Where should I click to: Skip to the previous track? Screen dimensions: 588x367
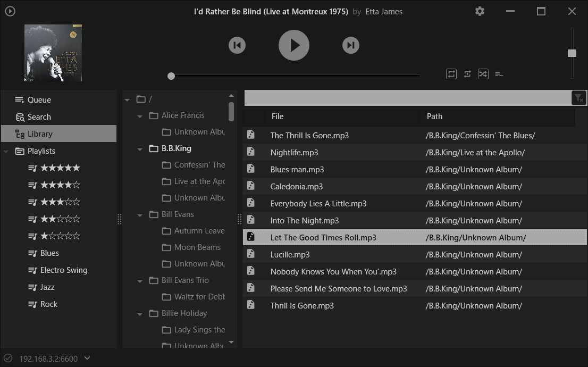pos(237,45)
